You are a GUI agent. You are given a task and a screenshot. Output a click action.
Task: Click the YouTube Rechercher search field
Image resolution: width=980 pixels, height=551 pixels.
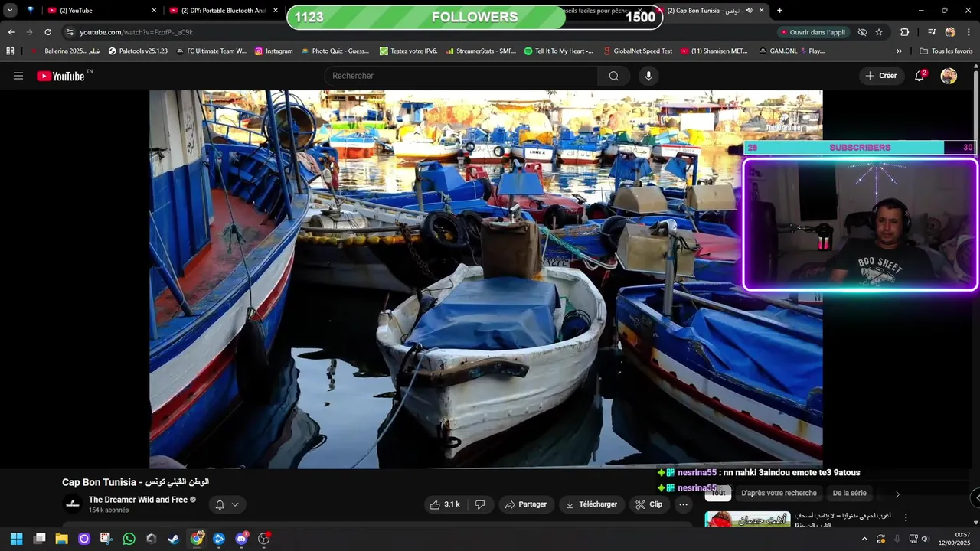pyautogui.click(x=461, y=76)
